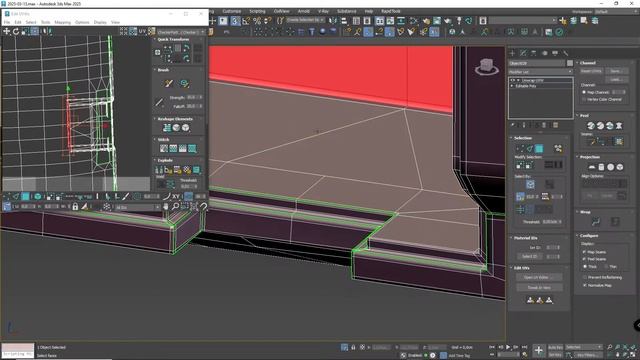640x360 pixels.
Task: Click the Straighten Selection icon in Reshape Elements
Action: (x=167, y=128)
